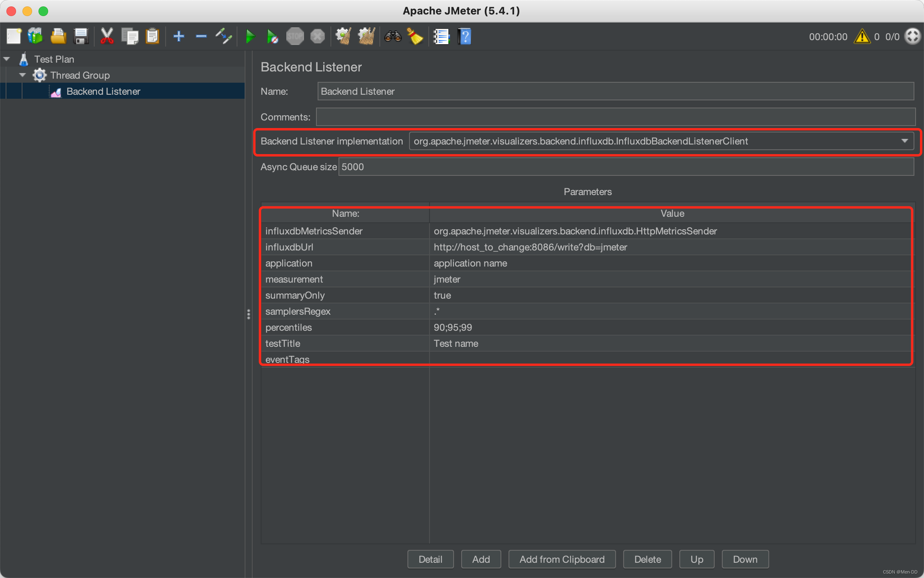Image resolution: width=924 pixels, height=578 pixels.
Task: Start the test with green play icon
Action: coord(250,37)
